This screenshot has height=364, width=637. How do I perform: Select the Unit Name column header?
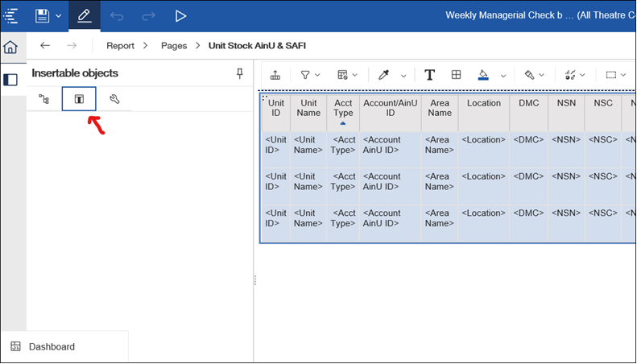pos(308,113)
